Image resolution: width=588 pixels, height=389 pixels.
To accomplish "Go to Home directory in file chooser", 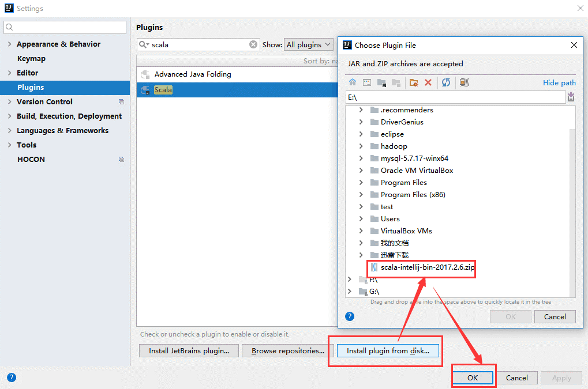I will (353, 82).
